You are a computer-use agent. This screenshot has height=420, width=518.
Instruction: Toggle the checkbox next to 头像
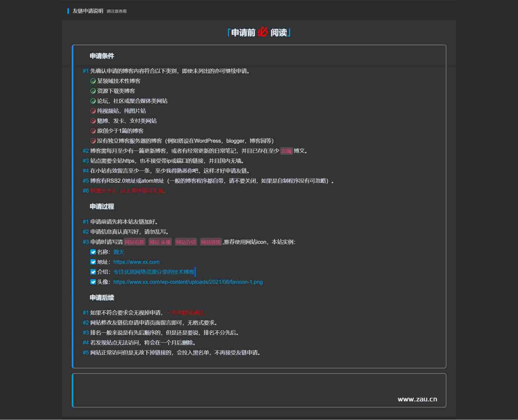click(x=93, y=282)
